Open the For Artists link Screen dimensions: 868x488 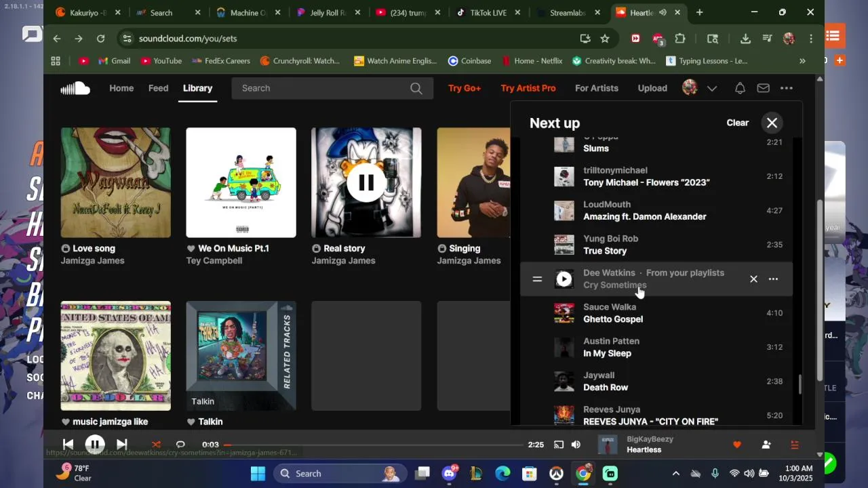tap(597, 88)
